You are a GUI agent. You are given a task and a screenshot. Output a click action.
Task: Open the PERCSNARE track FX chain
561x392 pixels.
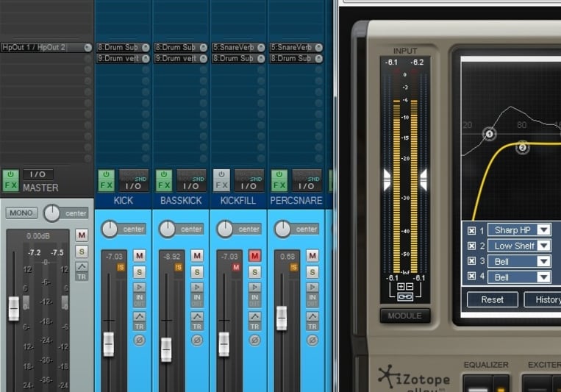click(279, 186)
